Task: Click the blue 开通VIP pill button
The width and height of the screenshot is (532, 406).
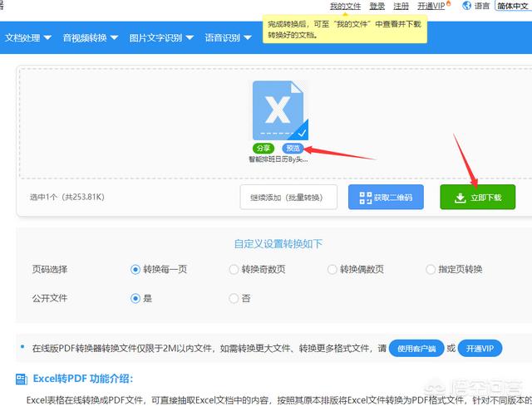Action: (x=480, y=348)
